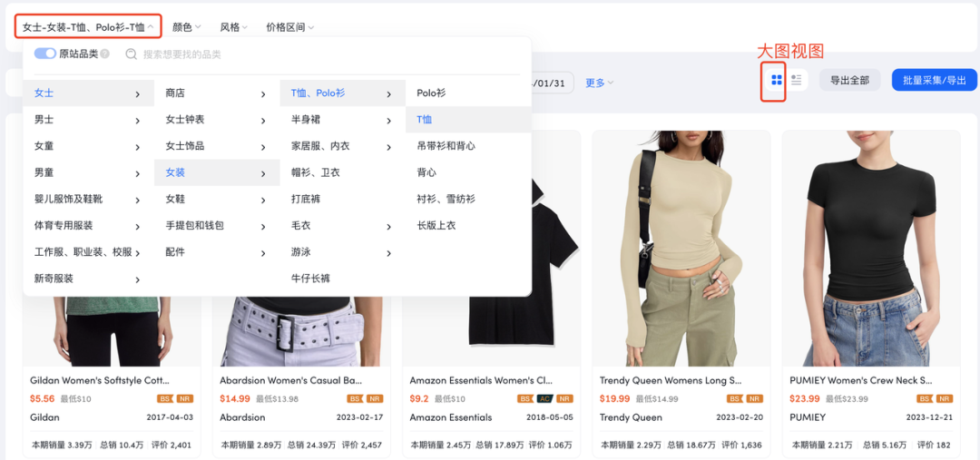The image size is (980, 460).
Task: Click Gildan brand name
Action: coord(44,416)
